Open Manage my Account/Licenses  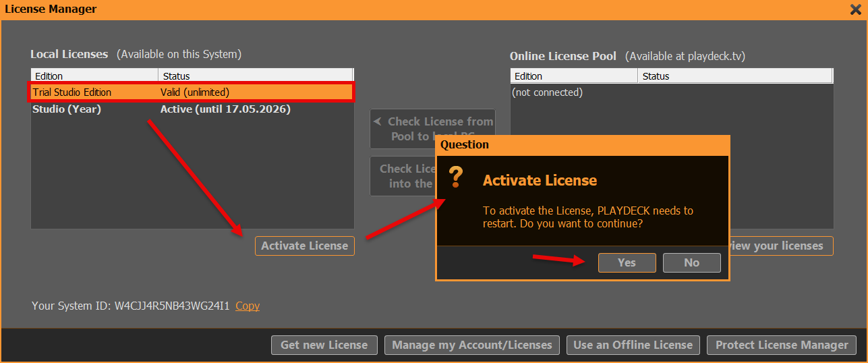(472, 345)
